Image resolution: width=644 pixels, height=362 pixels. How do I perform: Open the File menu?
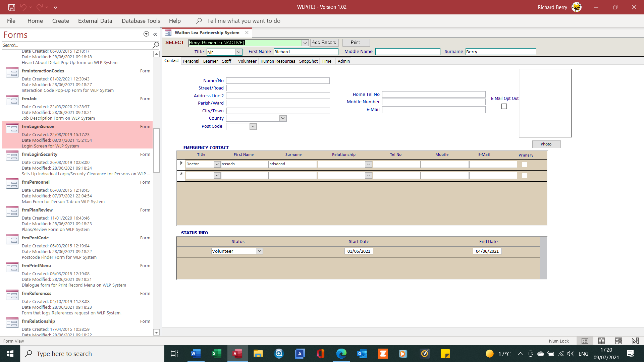coord(11,21)
